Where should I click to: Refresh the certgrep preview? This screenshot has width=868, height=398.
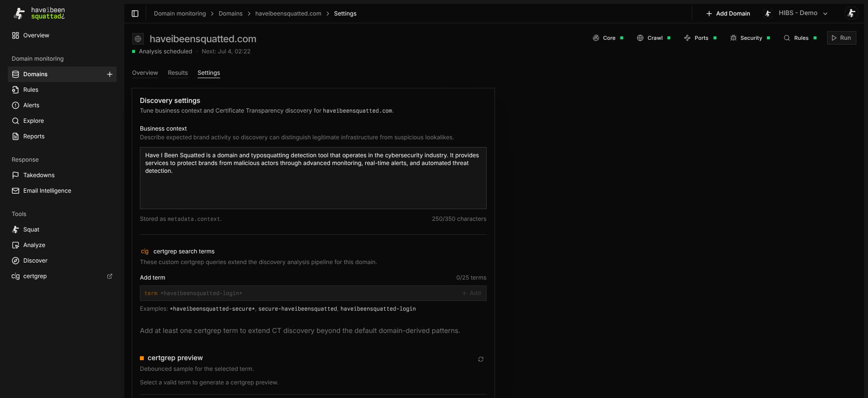[x=481, y=359]
